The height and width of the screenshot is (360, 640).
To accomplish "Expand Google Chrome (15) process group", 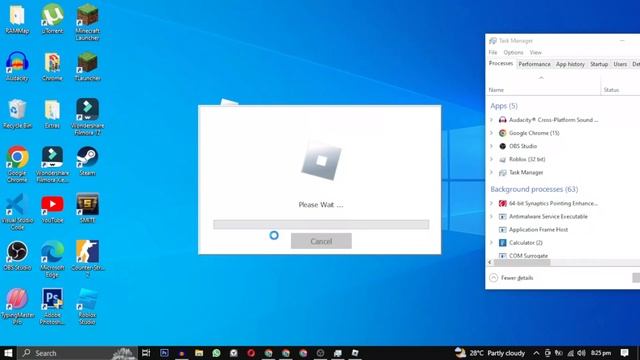I will point(491,133).
